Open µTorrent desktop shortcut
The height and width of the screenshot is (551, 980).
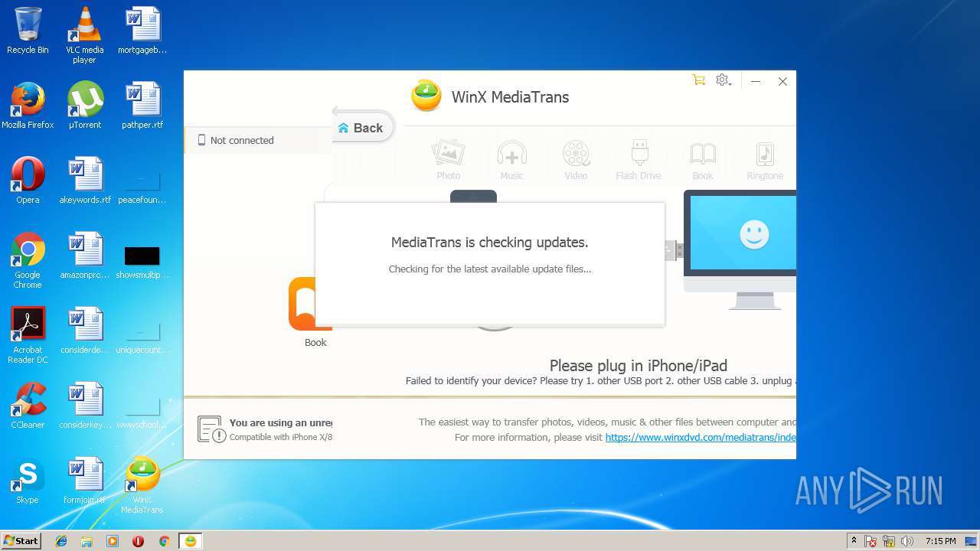pos(84,106)
